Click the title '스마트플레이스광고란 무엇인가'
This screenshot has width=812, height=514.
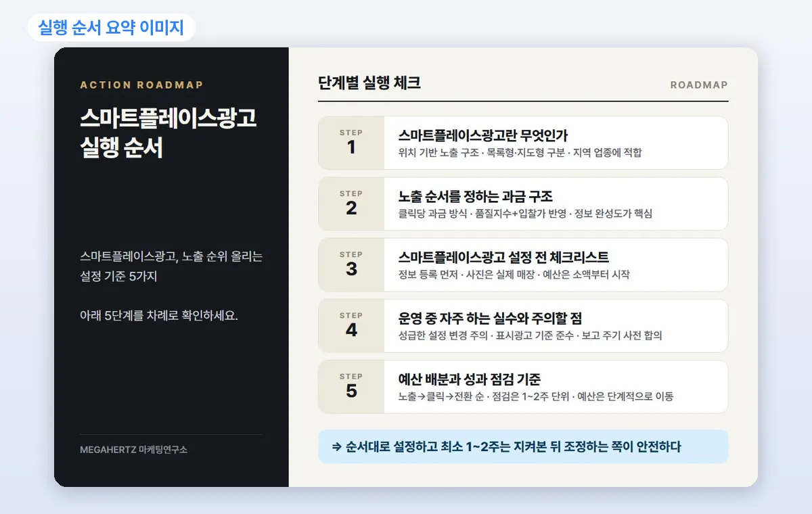click(x=483, y=135)
